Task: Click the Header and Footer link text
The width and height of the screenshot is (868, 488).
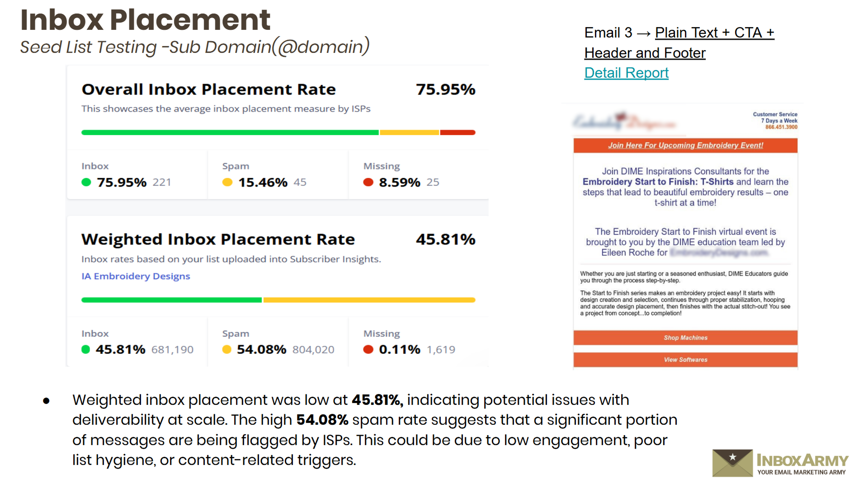Action: tap(645, 53)
